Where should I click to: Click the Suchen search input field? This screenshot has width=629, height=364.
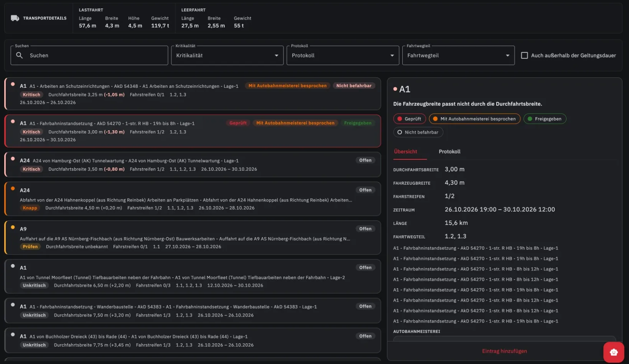coord(89,55)
